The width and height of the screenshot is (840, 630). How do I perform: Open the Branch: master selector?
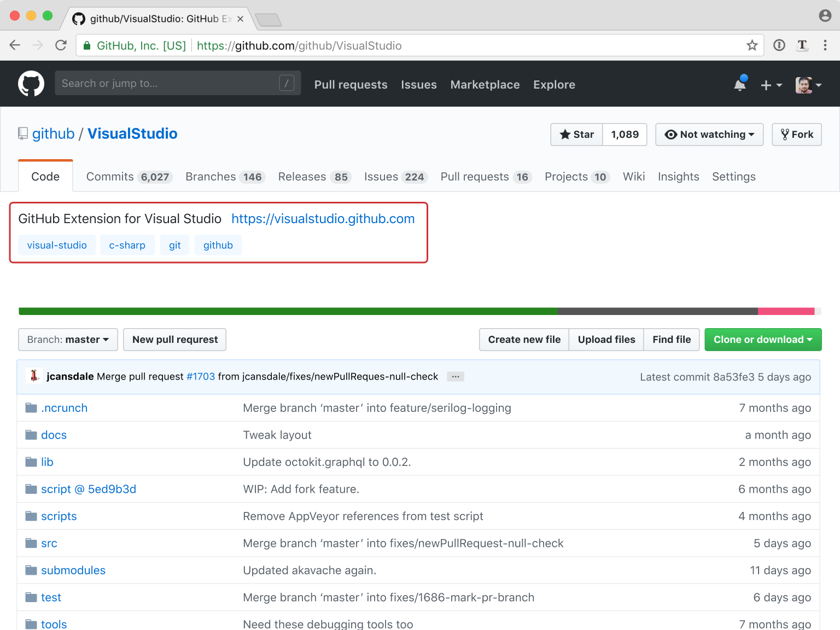pyautogui.click(x=68, y=340)
